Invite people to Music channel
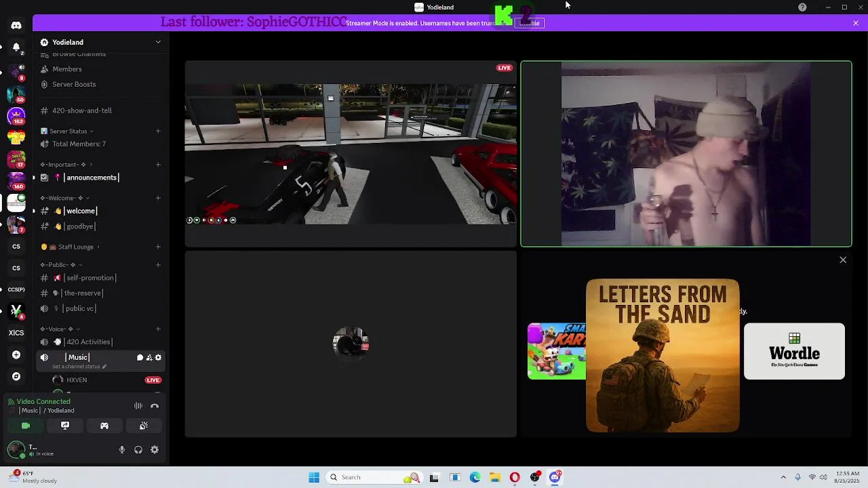The image size is (868, 488). coord(149,358)
